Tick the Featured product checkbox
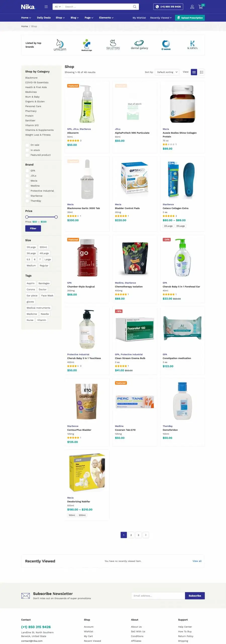 point(27,155)
